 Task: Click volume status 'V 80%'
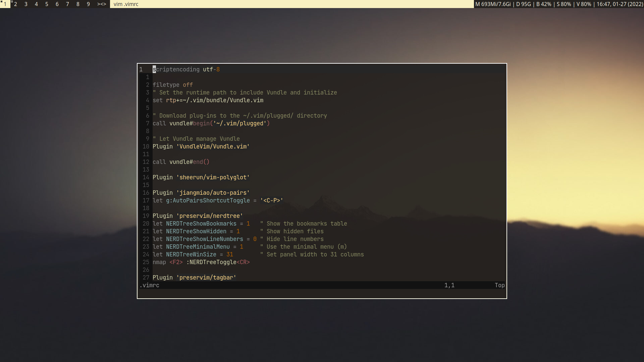pyautogui.click(x=584, y=4)
